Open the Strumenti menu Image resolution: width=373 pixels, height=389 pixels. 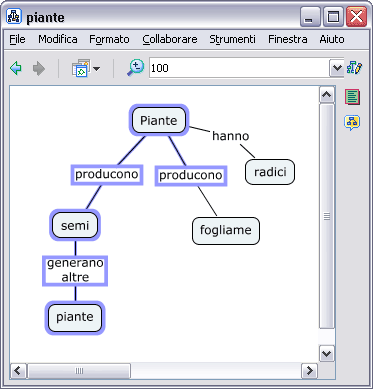point(232,39)
